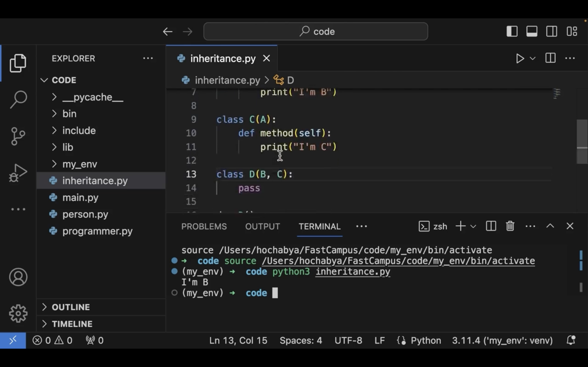588x367 pixels.
Task: Open the new terminal launch profile dropdown
Action: tap(473, 226)
